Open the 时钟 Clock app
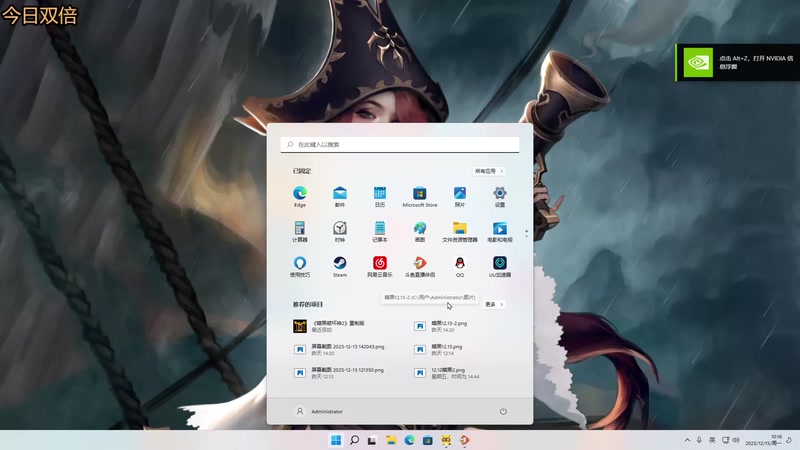The image size is (800, 450). tap(340, 231)
